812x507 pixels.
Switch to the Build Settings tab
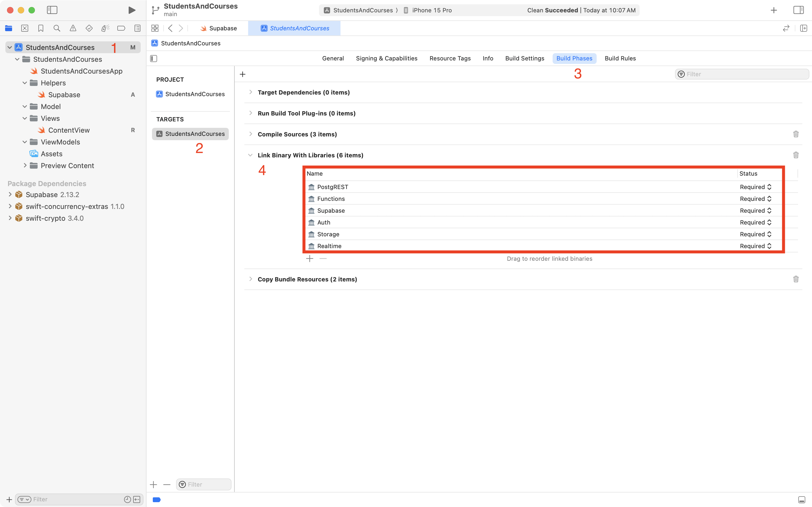pos(524,58)
